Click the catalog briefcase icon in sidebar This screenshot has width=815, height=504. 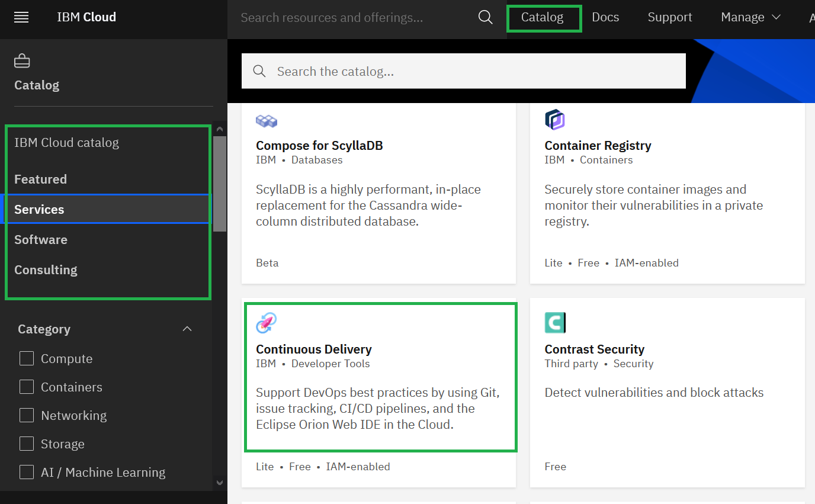pyautogui.click(x=22, y=60)
